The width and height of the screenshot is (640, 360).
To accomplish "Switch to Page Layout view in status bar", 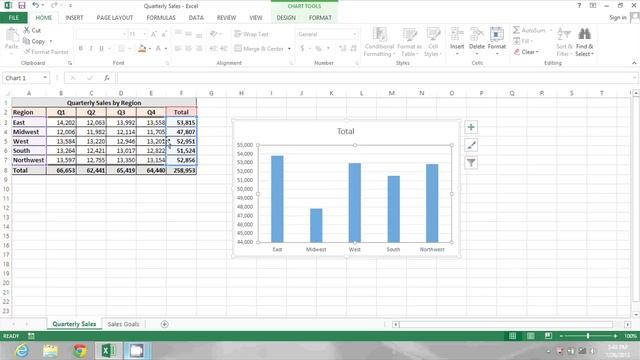I will click(x=530, y=336).
